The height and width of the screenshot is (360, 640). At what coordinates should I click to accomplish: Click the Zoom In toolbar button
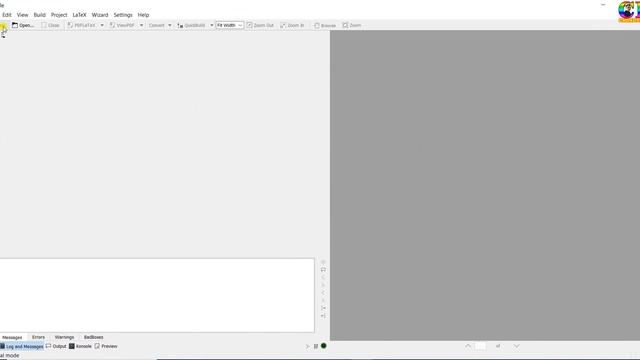(292, 25)
